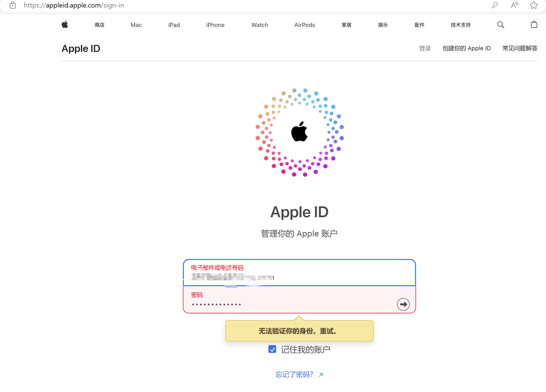The width and height of the screenshot is (546, 392).
Task: Click the arrow submit button for sign-in
Action: (x=403, y=304)
